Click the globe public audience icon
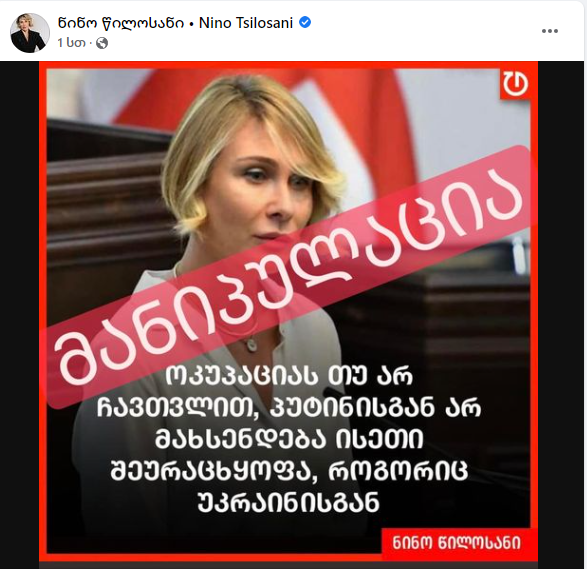 (102, 43)
